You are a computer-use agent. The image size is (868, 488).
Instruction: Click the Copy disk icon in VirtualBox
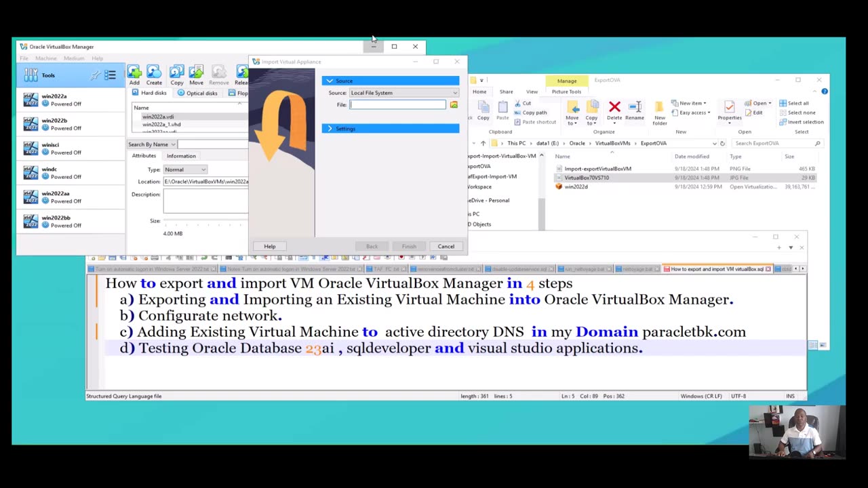177,72
